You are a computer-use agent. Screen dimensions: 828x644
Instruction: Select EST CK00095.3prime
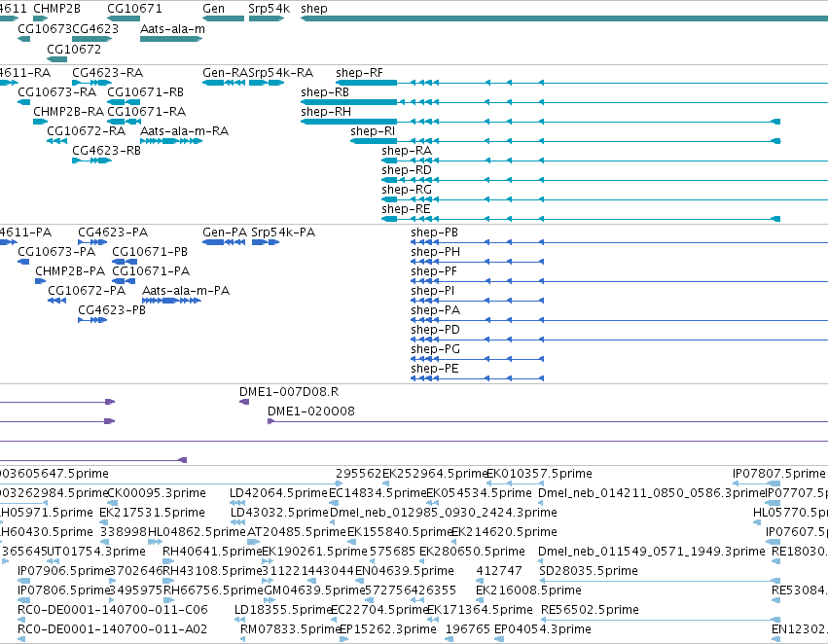(x=113, y=503)
